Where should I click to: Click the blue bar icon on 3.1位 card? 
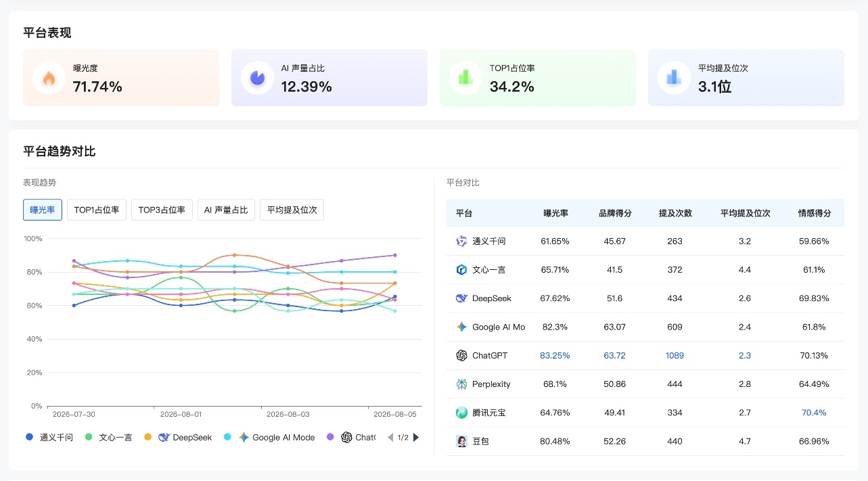(x=674, y=78)
